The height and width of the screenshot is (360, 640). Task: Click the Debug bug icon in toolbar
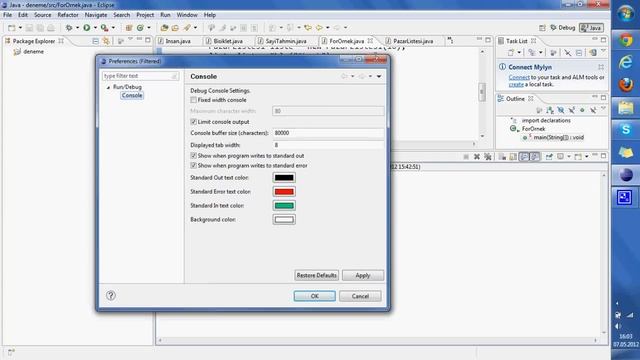pos(69,28)
